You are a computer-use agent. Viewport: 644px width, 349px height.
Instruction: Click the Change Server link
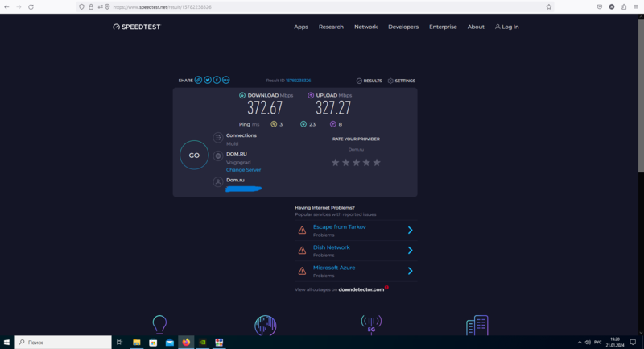(x=243, y=170)
